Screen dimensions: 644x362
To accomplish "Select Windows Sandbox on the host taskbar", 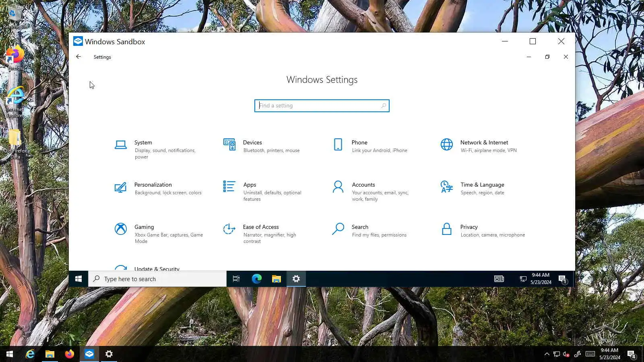I will 89,354.
